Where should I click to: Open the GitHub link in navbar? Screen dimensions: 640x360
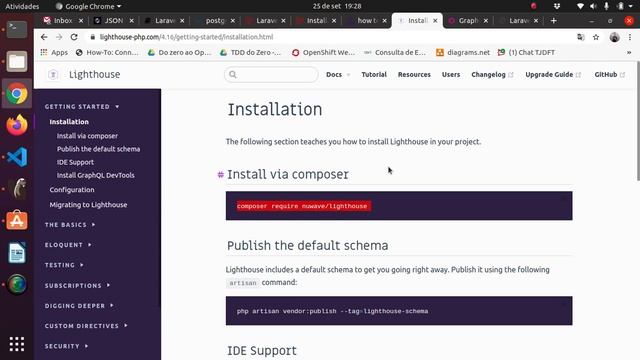click(609, 74)
